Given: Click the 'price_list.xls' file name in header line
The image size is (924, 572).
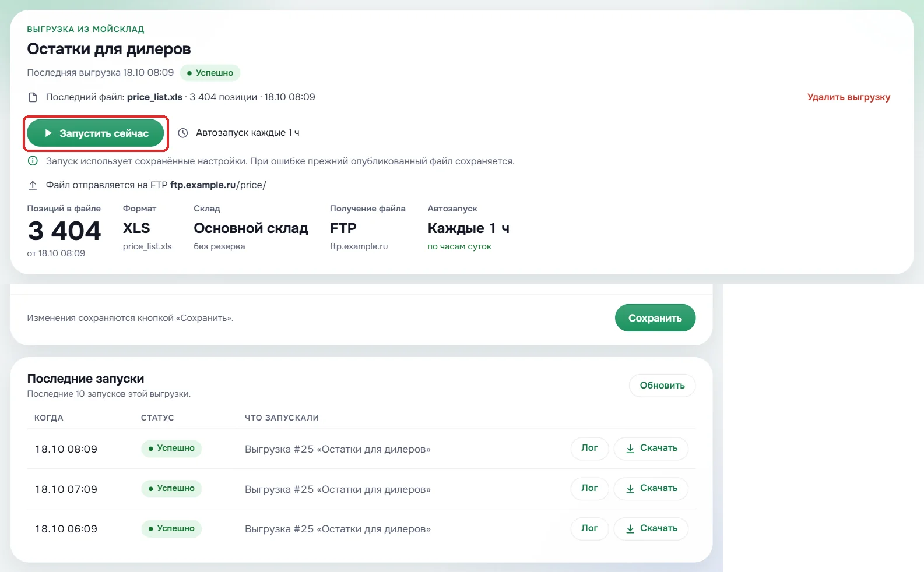Looking at the screenshot, I should [154, 97].
